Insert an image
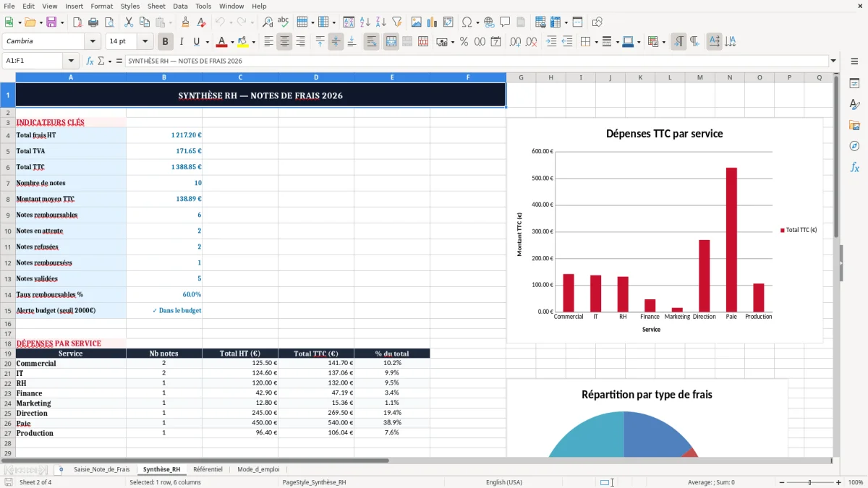The width and height of the screenshot is (868, 488). click(417, 22)
